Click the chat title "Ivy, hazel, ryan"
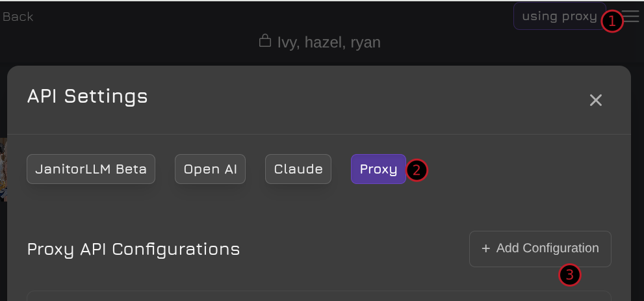The width and height of the screenshot is (644, 301). coord(329,42)
